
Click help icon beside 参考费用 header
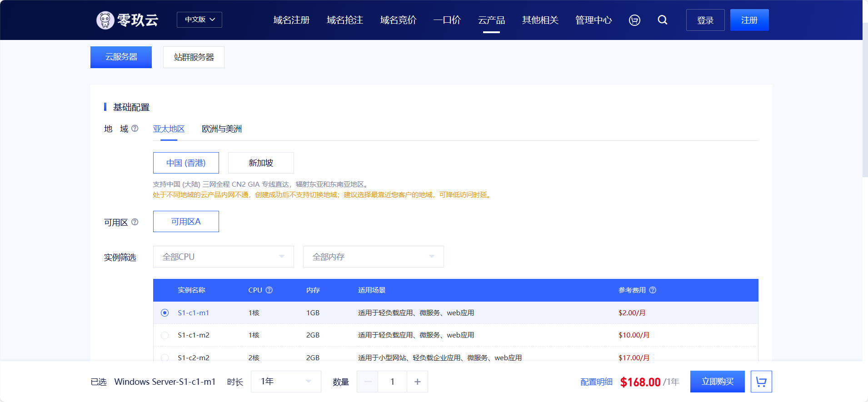(653, 290)
